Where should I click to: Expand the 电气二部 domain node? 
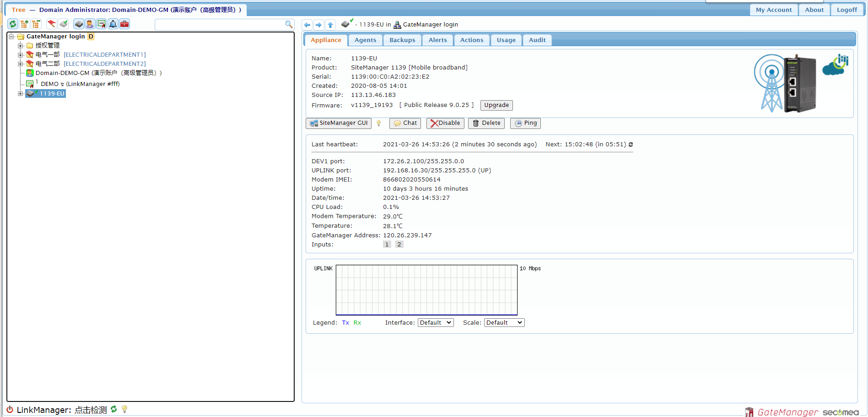pyautogui.click(x=20, y=64)
